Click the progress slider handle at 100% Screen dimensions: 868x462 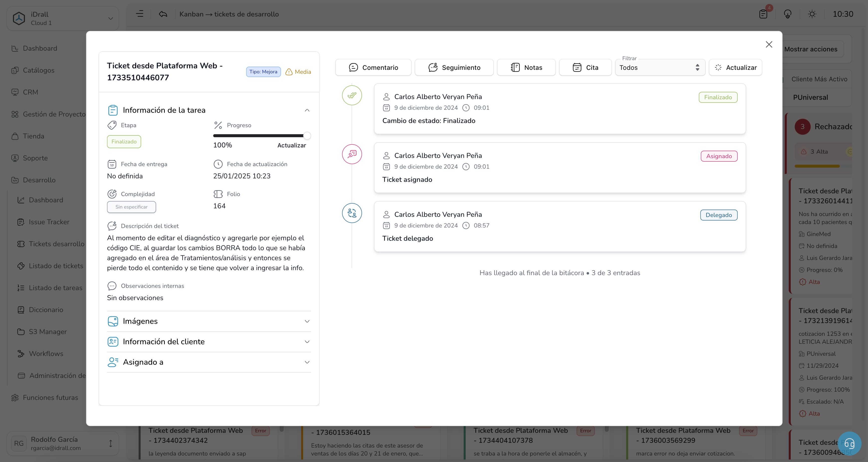click(x=307, y=135)
